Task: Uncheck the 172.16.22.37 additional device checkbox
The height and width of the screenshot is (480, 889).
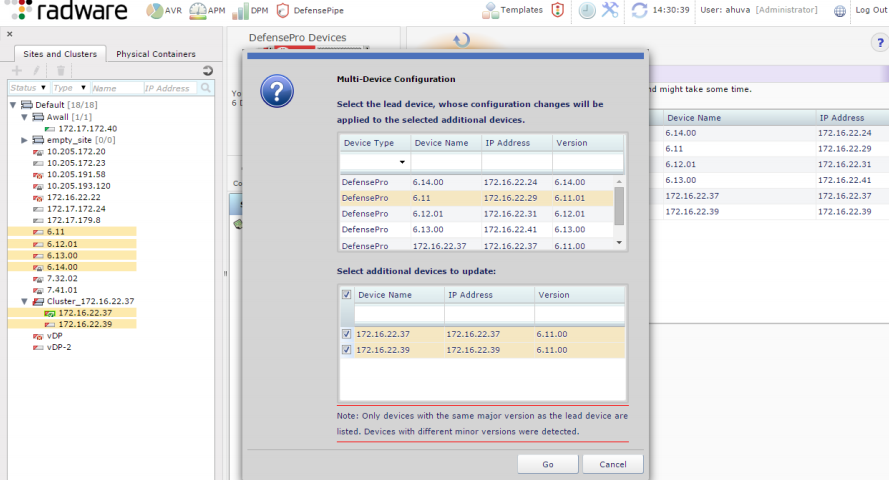Action: click(347, 334)
